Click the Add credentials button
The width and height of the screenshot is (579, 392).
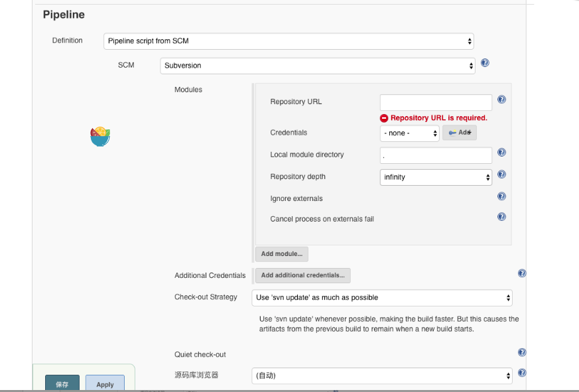[460, 133]
